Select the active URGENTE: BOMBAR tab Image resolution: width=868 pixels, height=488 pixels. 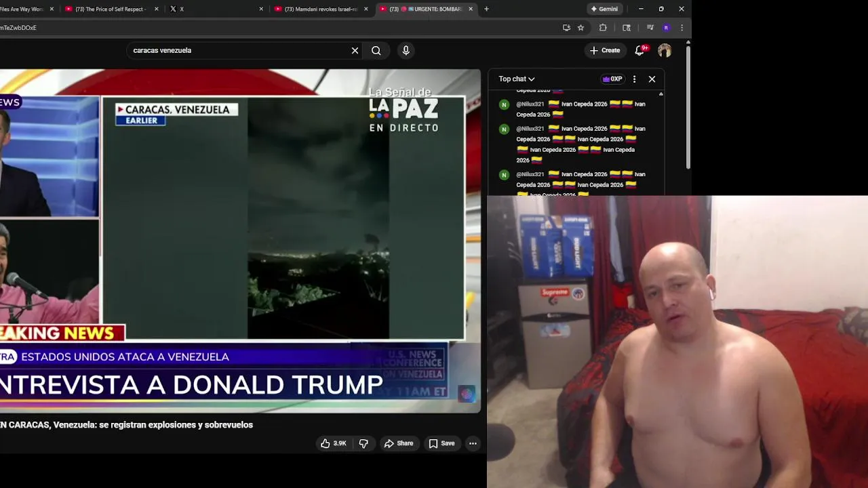[x=424, y=9]
